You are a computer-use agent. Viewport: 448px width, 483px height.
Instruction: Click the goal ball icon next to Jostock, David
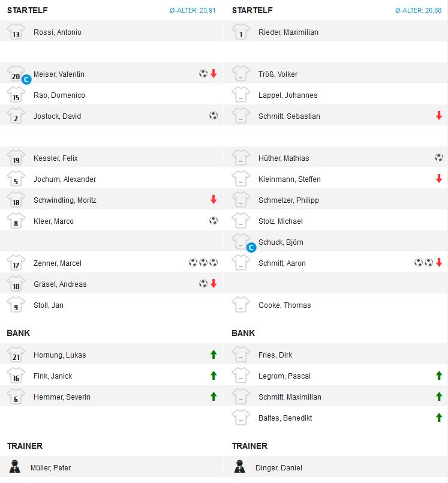(214, 116)
